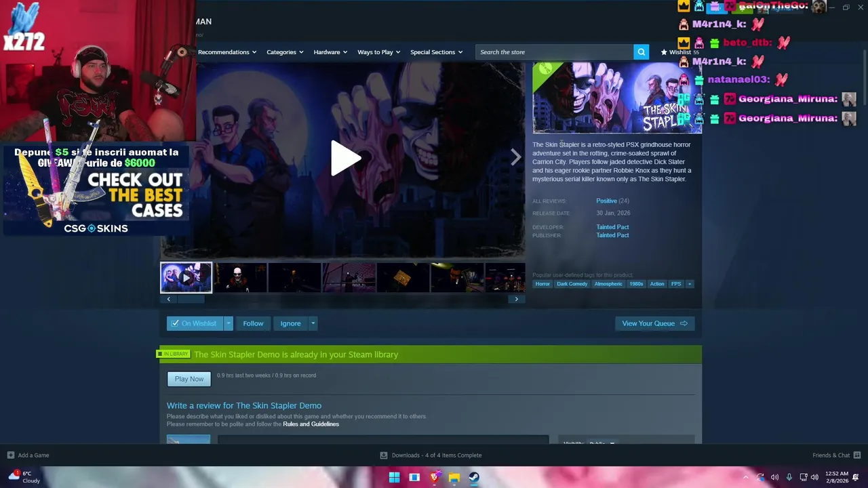The image size is (868, 488).
Task: Move the thumbnail strip right with arrow
Action: tap(516, 299)
